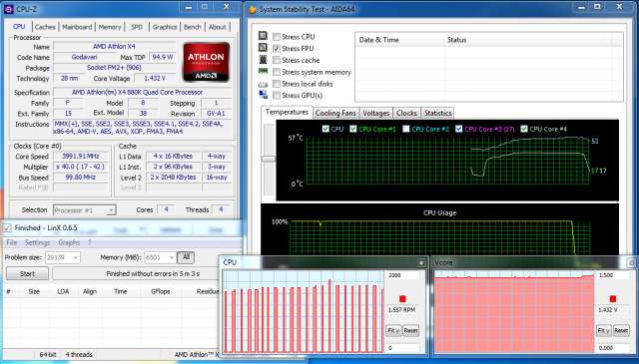The width and height of the screenshot is (639, 364).
Task: Open the Problem size dropdown in LinX
Action: [63, 257]
